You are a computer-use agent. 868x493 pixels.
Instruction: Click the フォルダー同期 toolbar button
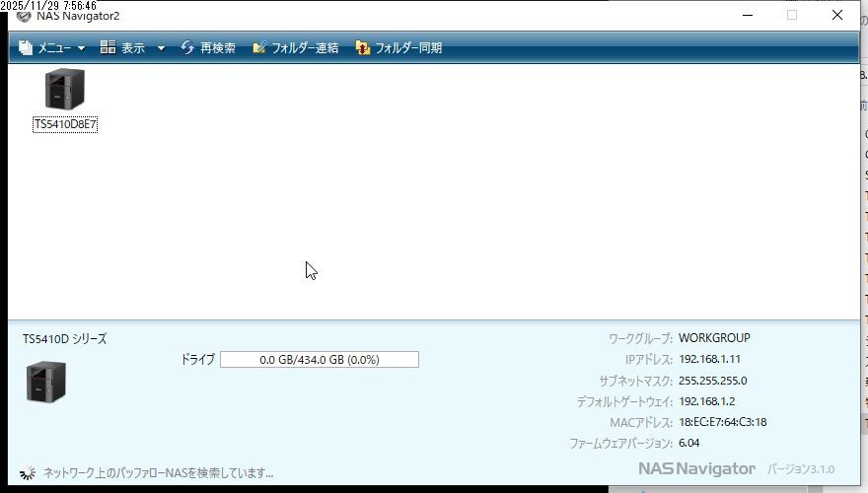(398, 48)
